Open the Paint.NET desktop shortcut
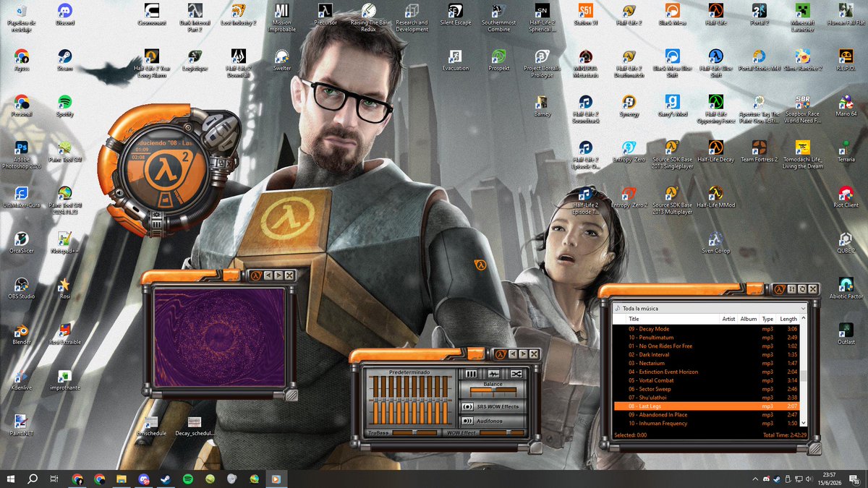Image resolution: width=868 pixels, height=488 pixels. (x=22, y=425)
